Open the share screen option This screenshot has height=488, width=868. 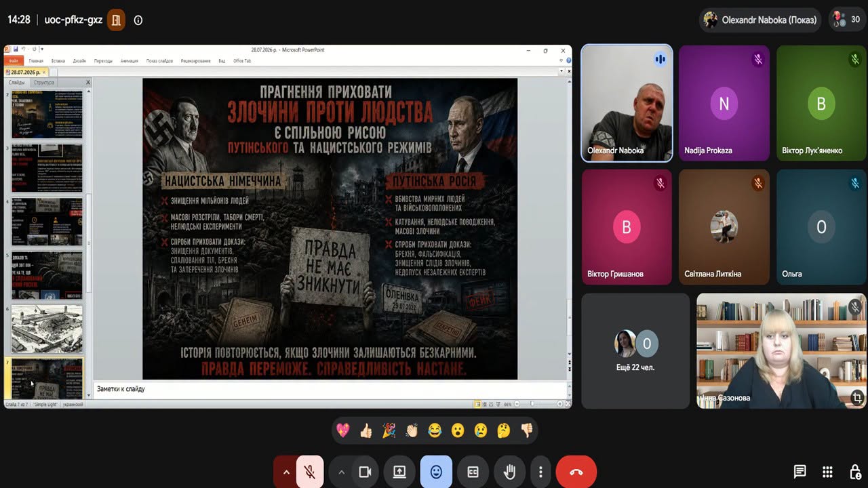399,472
